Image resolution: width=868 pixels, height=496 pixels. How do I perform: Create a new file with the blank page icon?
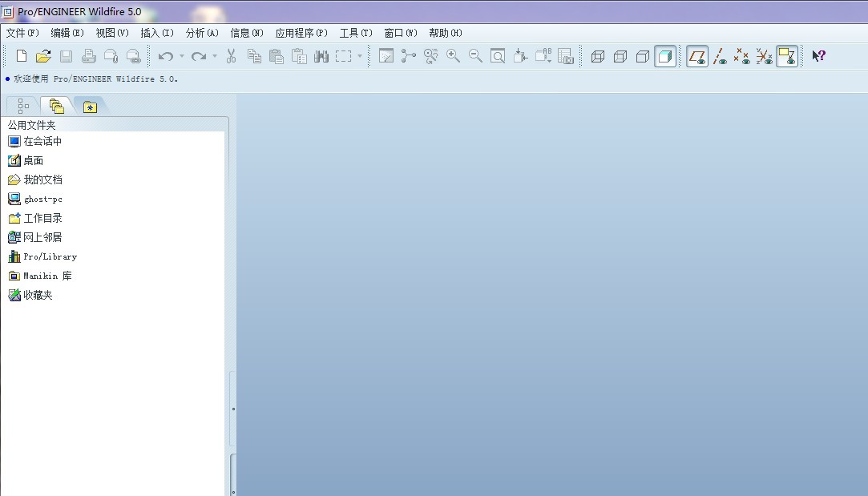22,56
